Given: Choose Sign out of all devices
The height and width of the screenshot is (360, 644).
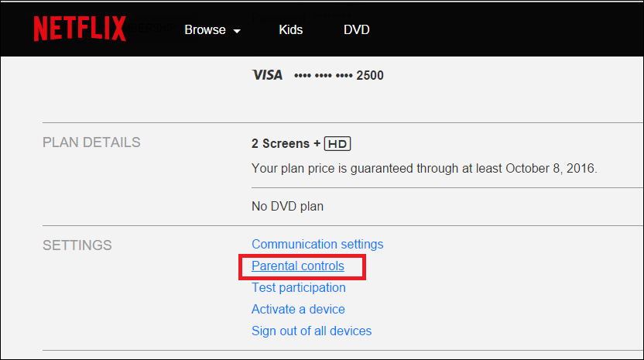Looking at the screenshot, I should pos(311,331).
